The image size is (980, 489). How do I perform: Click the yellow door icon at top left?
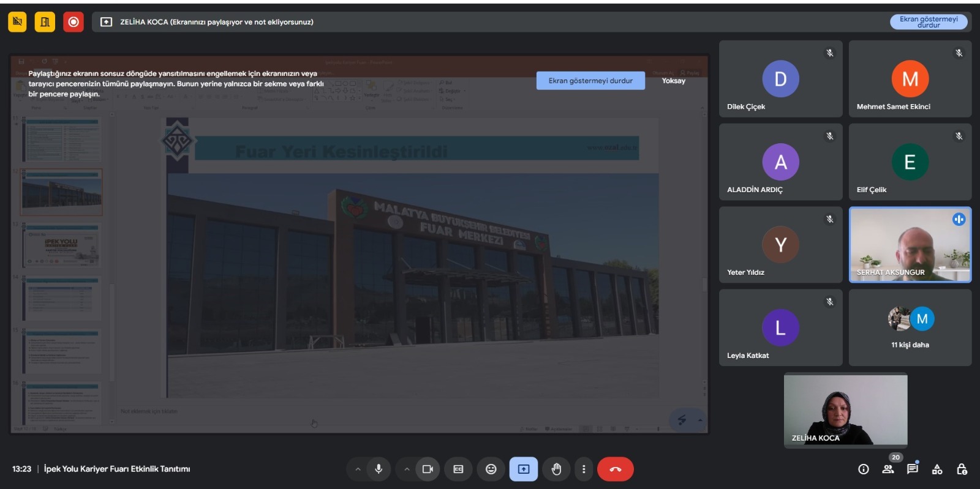(45, 22)
